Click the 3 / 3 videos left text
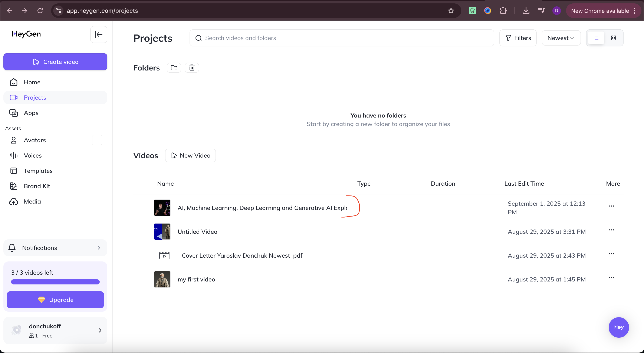644x353 pixels. [x=32, y=273]
